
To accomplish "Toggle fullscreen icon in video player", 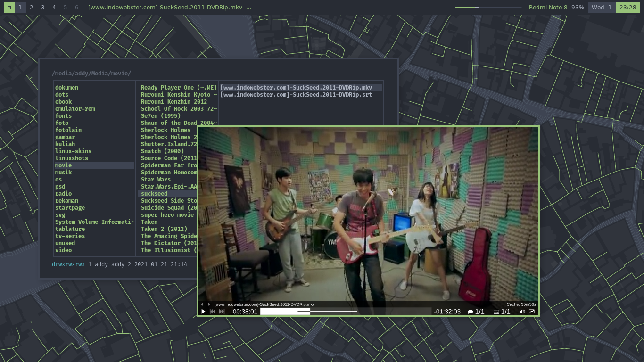I will click(x=532, y=312).
